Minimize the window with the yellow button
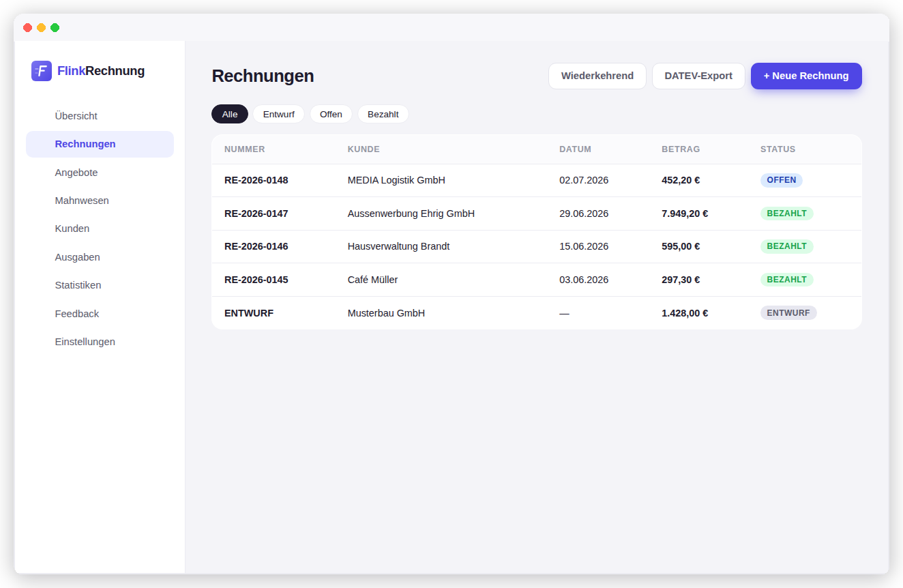The height and width of the screenshot is (588, 903). coord(42,27)
